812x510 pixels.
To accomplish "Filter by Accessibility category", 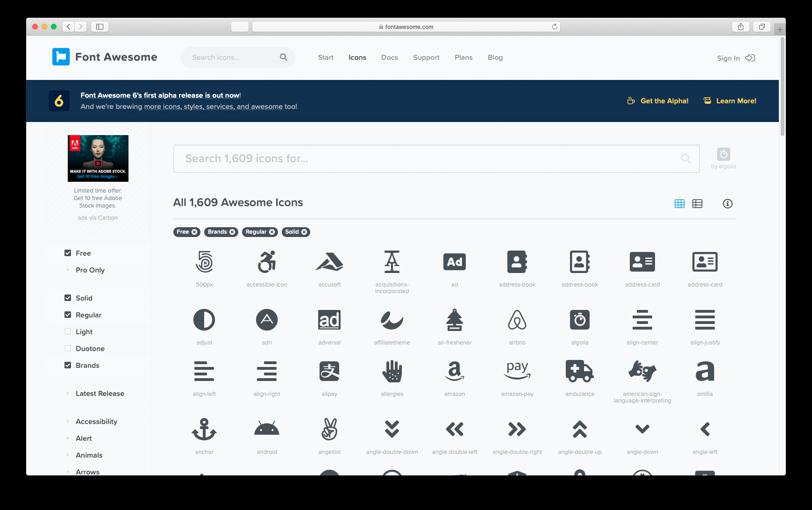I will (x=96, y=422).
